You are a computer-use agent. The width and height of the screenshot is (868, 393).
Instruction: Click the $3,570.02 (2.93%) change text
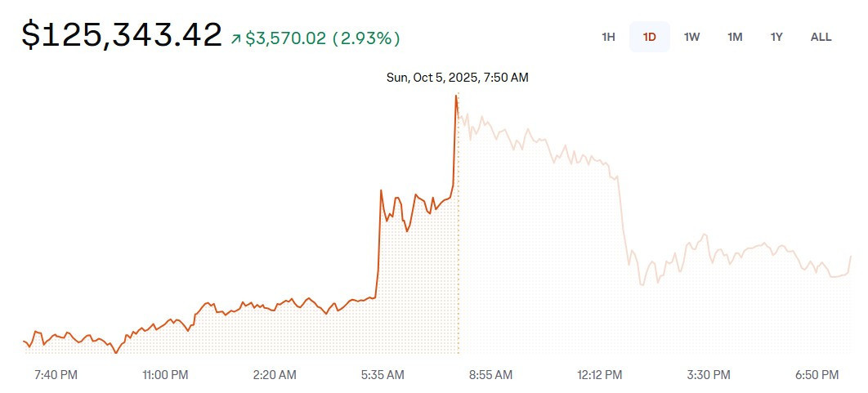(324, 38)
